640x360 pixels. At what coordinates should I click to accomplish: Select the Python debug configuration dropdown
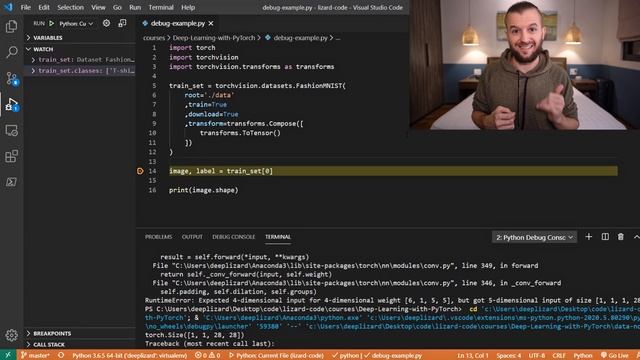pos(76,24)
